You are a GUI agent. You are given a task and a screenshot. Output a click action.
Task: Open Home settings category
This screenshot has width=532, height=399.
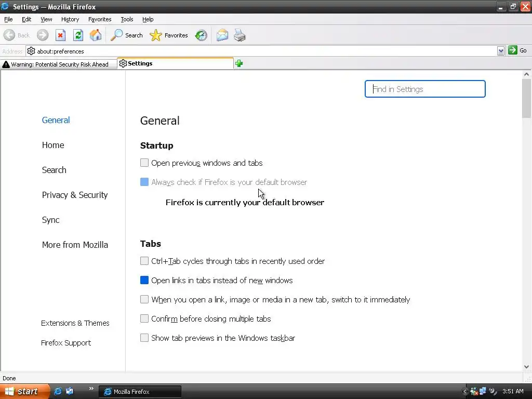[x=53, y=145]
